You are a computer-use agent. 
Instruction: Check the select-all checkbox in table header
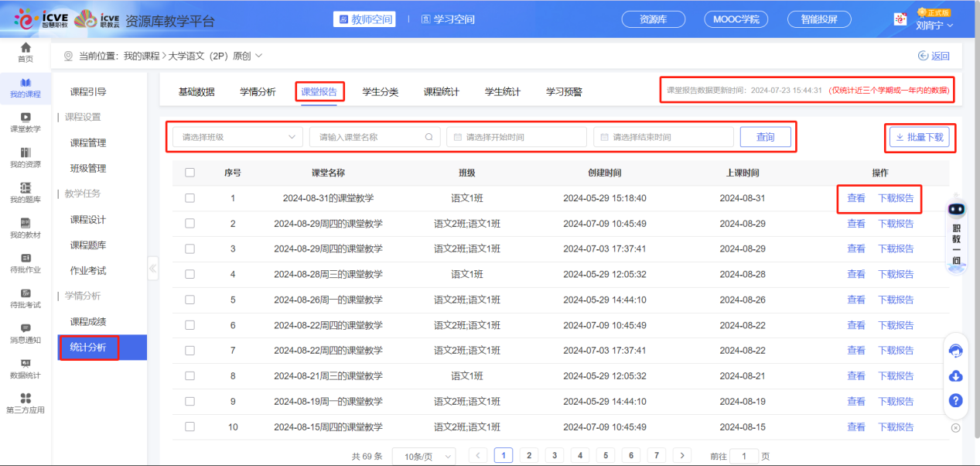[190, 172]
